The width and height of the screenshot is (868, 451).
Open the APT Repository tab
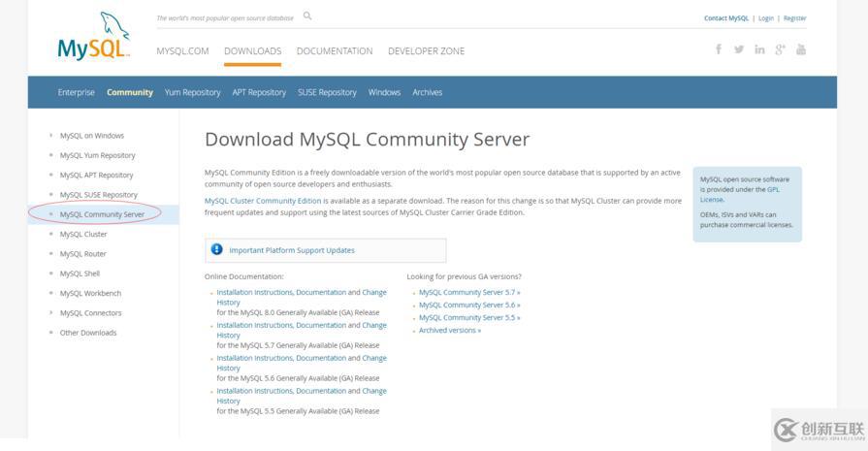pyautogui.click(x=259, y=92)
